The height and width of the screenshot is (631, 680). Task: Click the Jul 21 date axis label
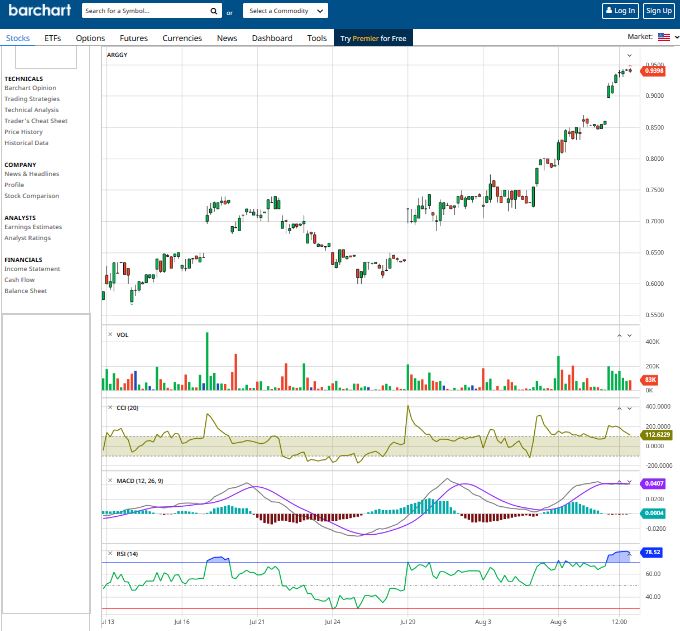257,621
